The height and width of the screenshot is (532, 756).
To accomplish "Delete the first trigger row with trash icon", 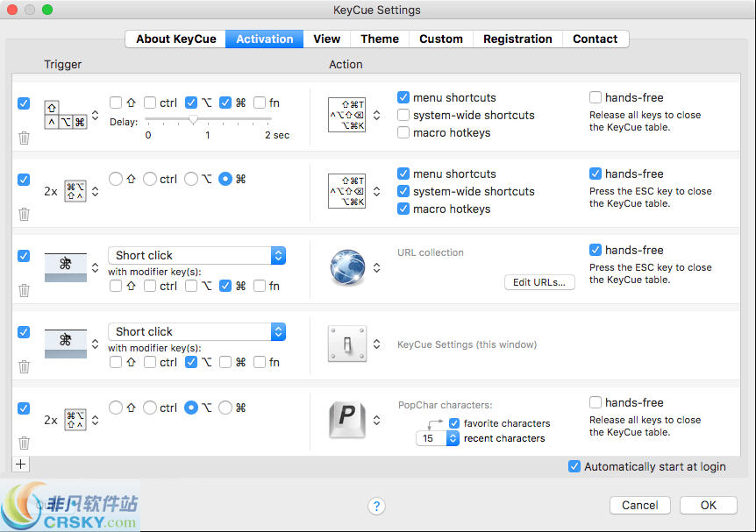I will (24, 138).
